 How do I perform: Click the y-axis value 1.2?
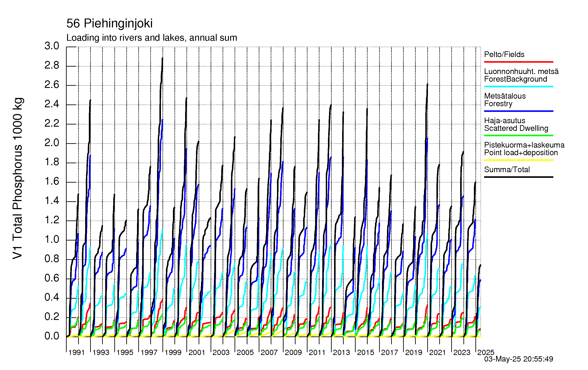52,220
